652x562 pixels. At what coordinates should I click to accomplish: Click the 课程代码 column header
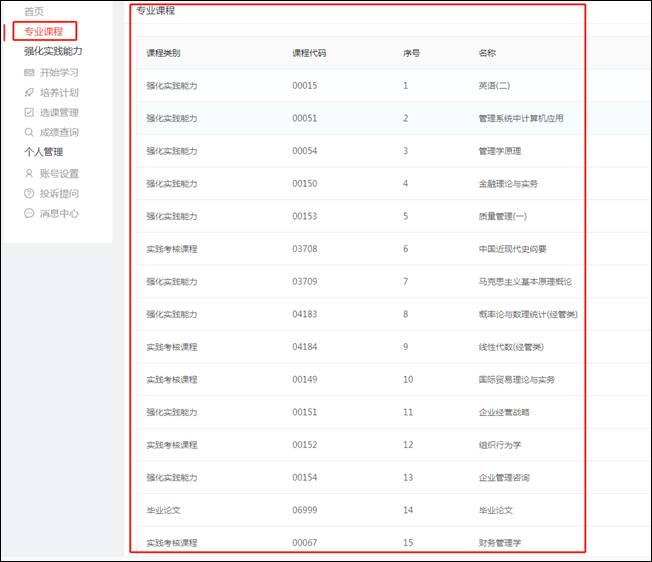pos(308,52)
